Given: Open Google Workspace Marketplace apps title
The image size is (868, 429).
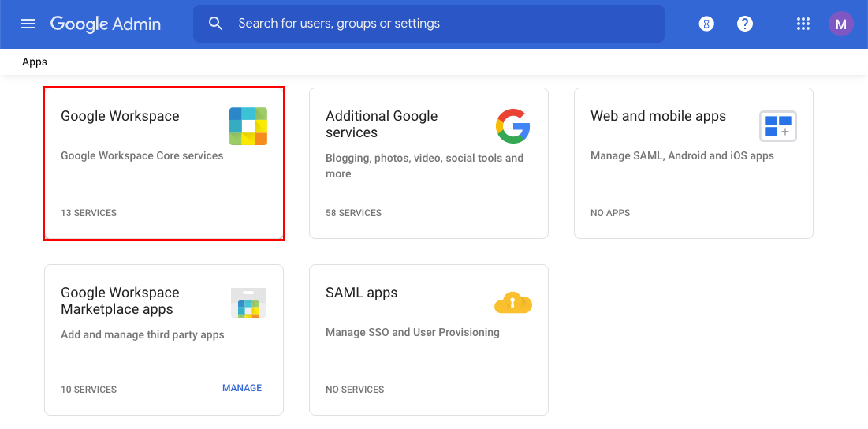Looking at the screenshot, I should [120, 301].
